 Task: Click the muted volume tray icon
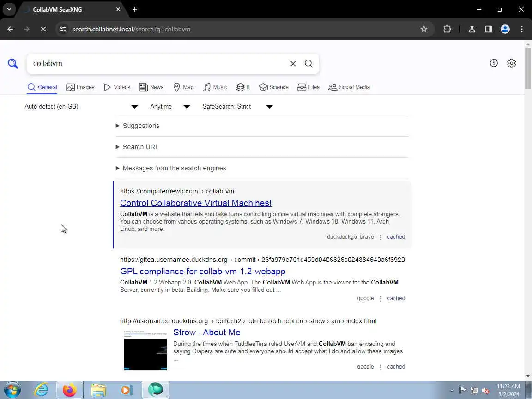(x=485, y=391)
